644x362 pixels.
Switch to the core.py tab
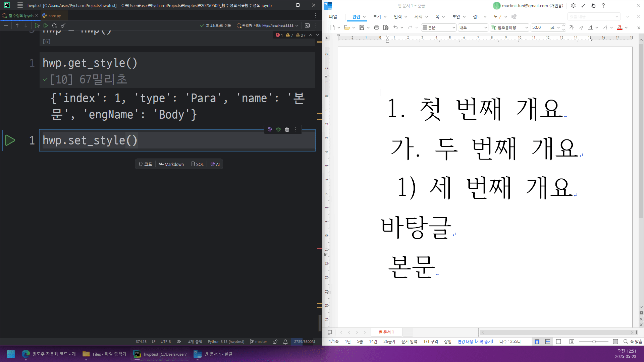pyautogui.click(x=54, y=16)
